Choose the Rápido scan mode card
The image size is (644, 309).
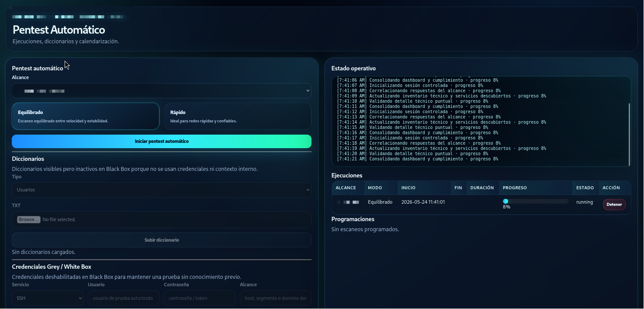click(238, 116)
